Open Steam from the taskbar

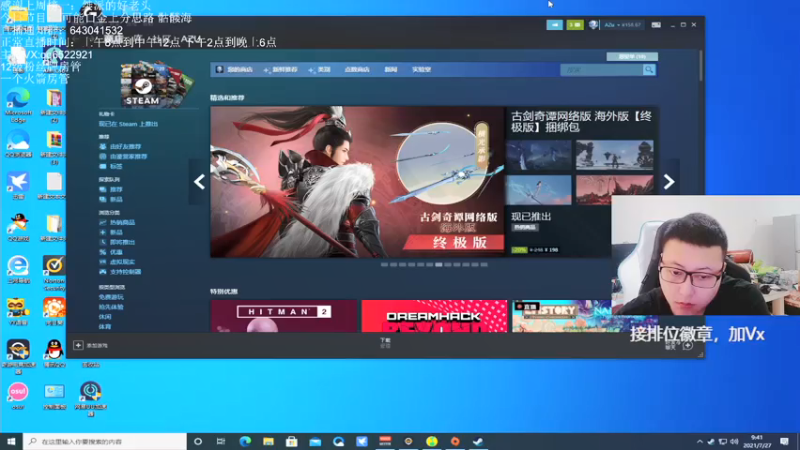point(478,441)
